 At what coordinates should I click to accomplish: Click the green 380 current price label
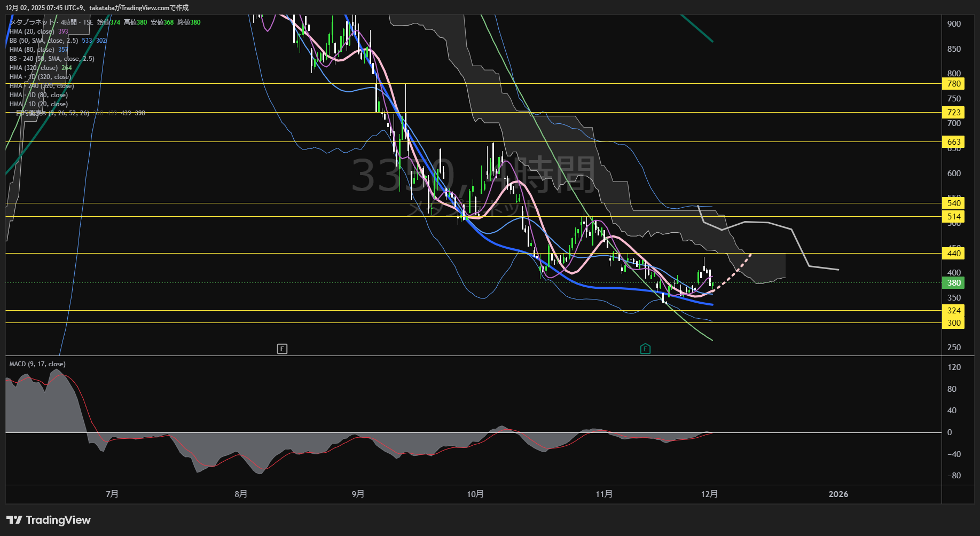tap(954, 283)
